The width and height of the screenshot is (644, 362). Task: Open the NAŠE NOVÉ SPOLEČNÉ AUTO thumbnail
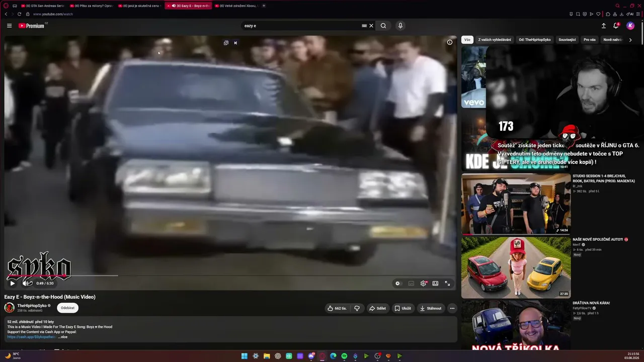[x=516, y=268]
